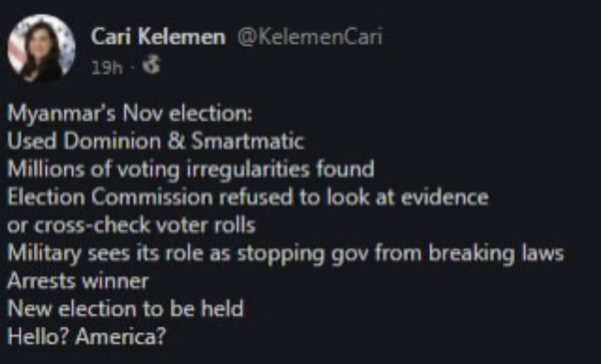
Task: Click the globe public-visibility icon
Action: [x=151, y=65]
